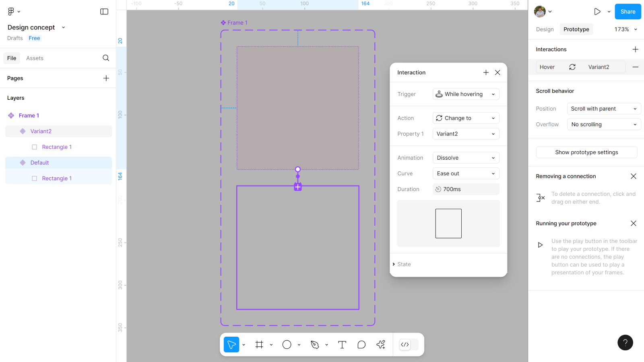Toggle Dev Mode switch in toolbar
Image resolution: width=644 pixels, height=362 pixels.
coord(409,344)
